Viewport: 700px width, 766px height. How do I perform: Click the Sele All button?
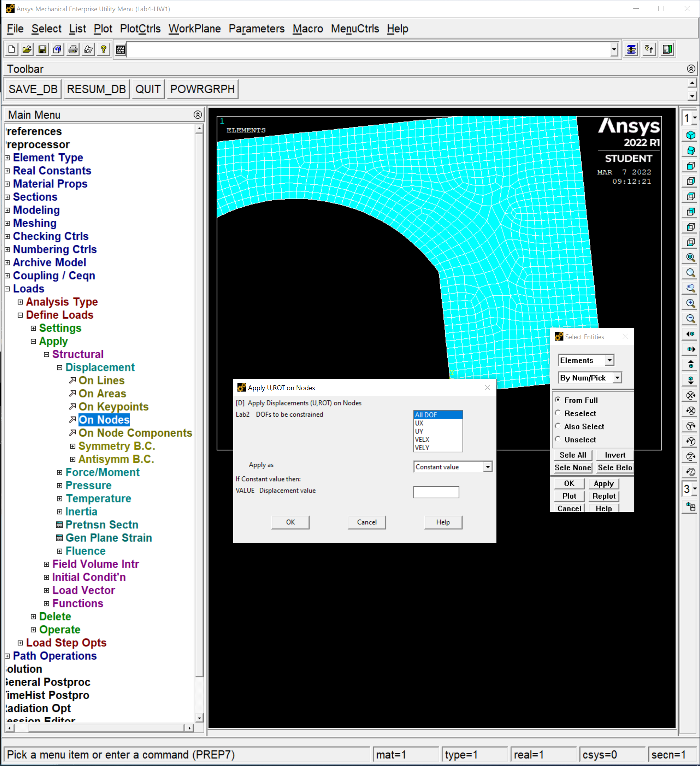coord(572,455)
